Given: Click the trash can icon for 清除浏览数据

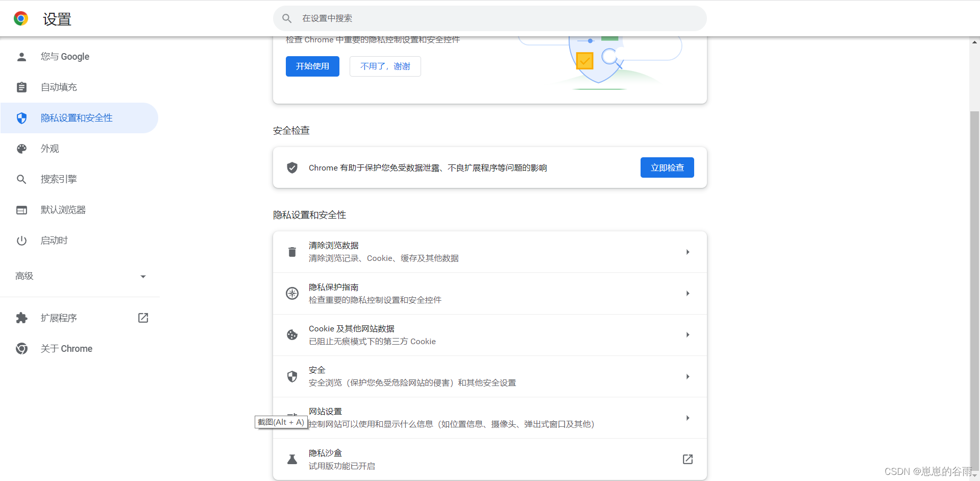Looking at the screenshot, I should [292, 252].
